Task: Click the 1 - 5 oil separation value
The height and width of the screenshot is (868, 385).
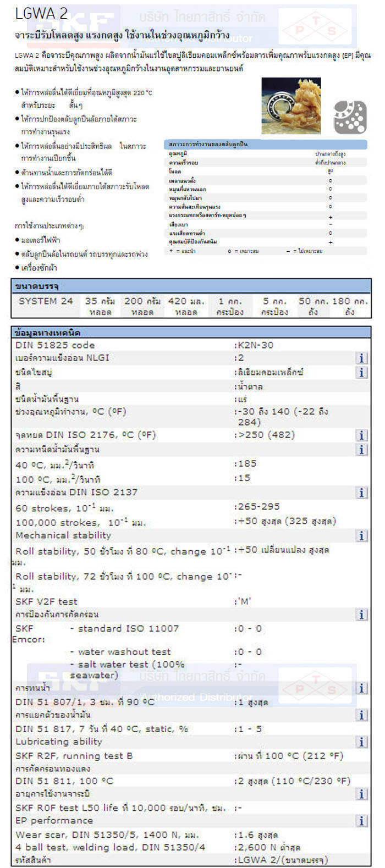Action: coord(249,729)
